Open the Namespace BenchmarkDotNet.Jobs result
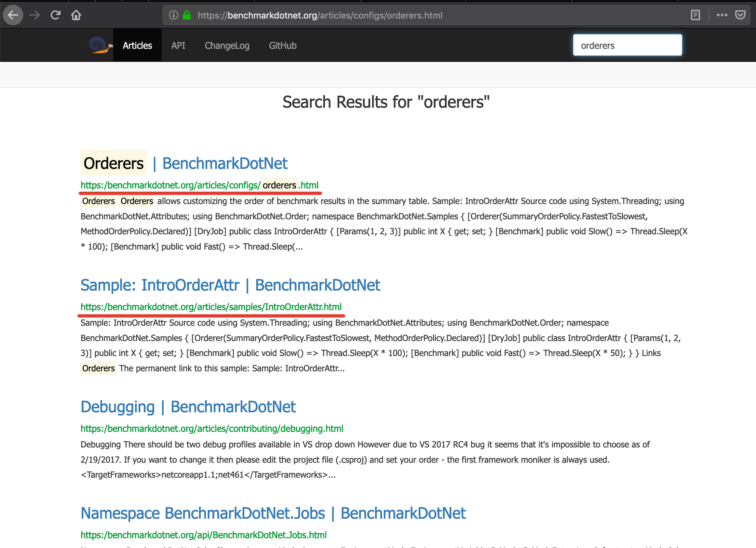 273,513
